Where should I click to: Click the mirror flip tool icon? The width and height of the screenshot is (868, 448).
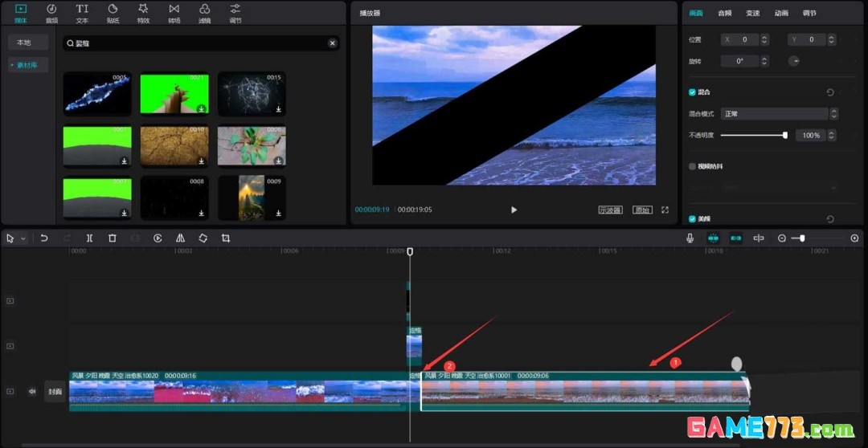click(180, 238)
